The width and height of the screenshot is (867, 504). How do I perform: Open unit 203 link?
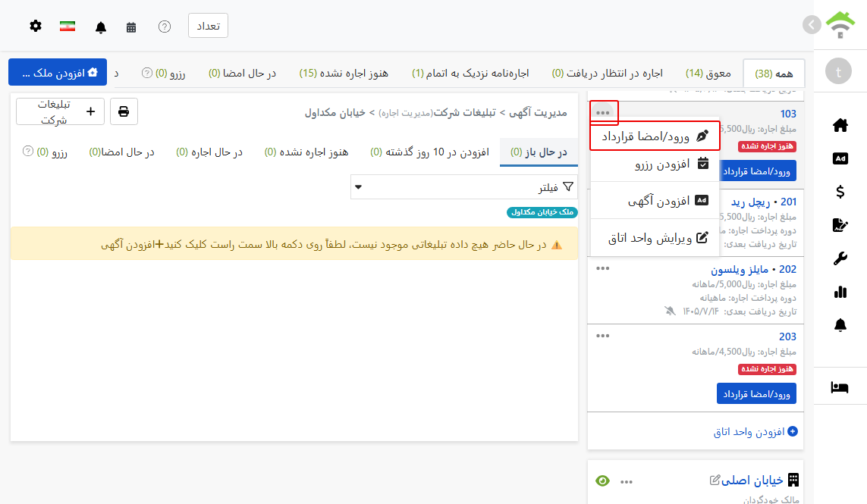788,337
